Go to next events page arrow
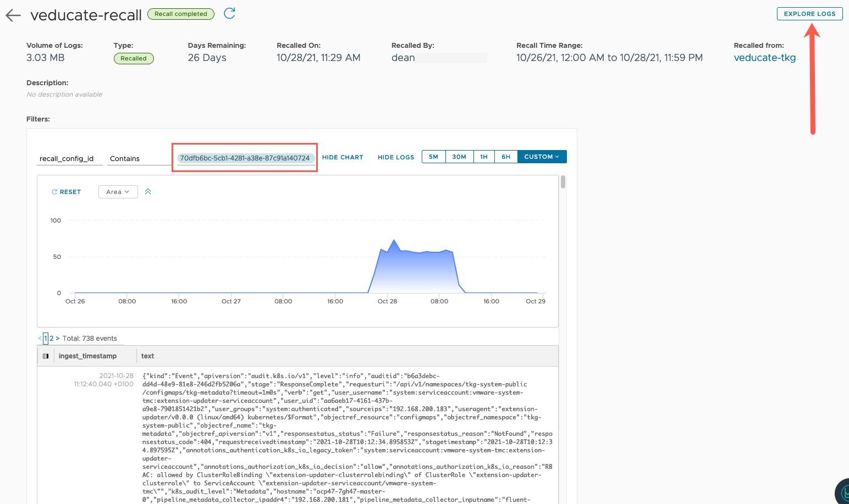Viewport: 849px width, 504px height. (x=58, y=339)
